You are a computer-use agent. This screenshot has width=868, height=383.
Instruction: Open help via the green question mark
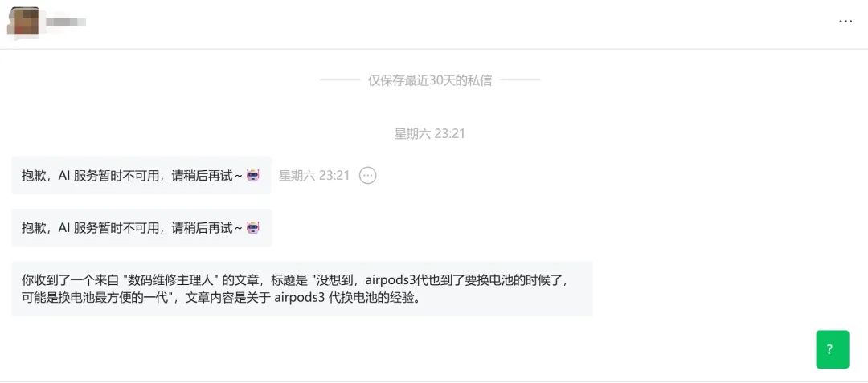832,349
